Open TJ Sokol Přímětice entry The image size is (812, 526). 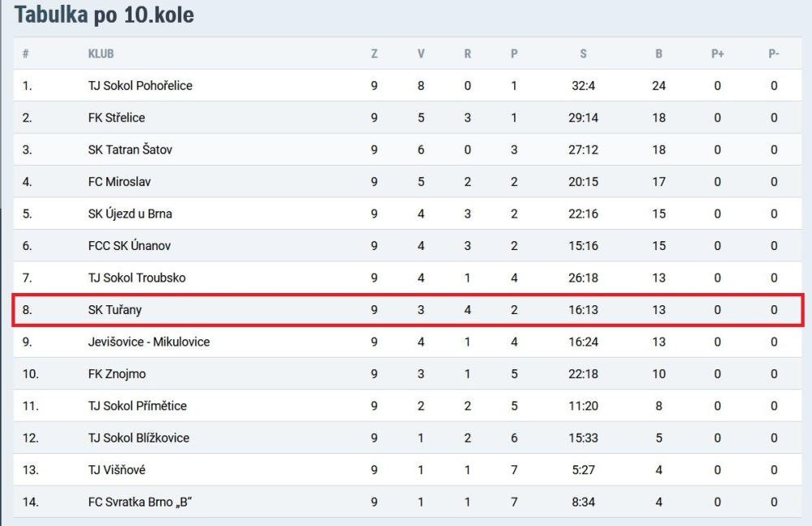coord(137,406)
